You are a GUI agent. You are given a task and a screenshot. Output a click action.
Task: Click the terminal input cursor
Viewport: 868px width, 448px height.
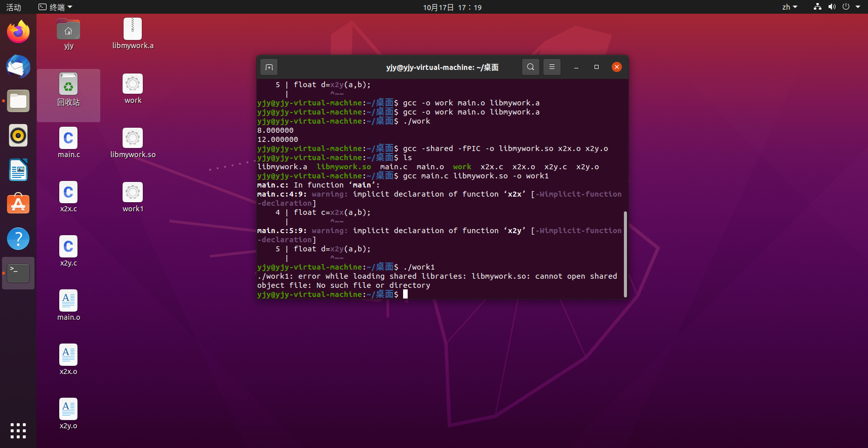pyautogui.click(x=405, y=294)
